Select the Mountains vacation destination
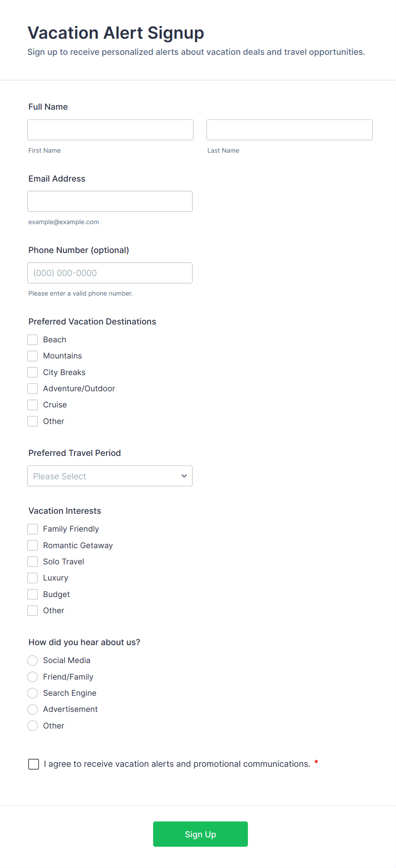The width and height of the screenshot is (396, 868). click(x=32, y=356)
